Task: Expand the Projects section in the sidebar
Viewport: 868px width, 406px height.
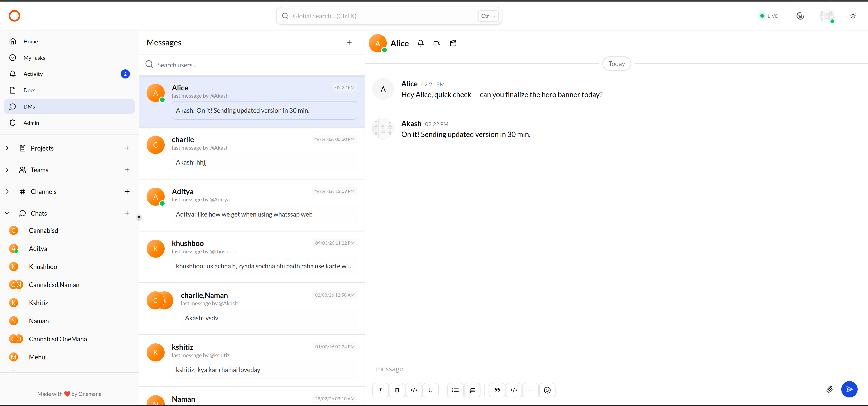Action: [7, 148]
